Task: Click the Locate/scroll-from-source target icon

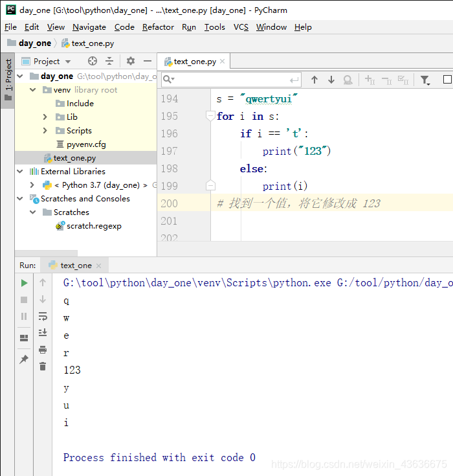Action: pos(93,61)
